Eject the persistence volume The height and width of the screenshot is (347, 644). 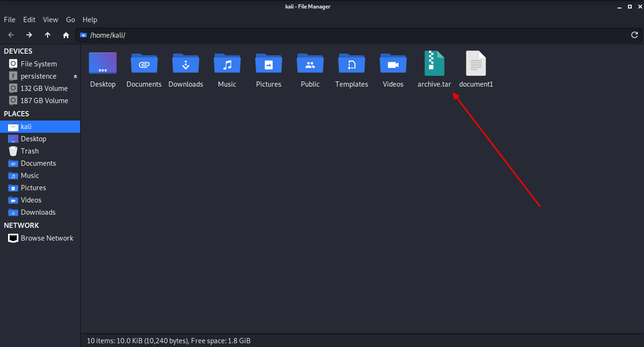75,76
